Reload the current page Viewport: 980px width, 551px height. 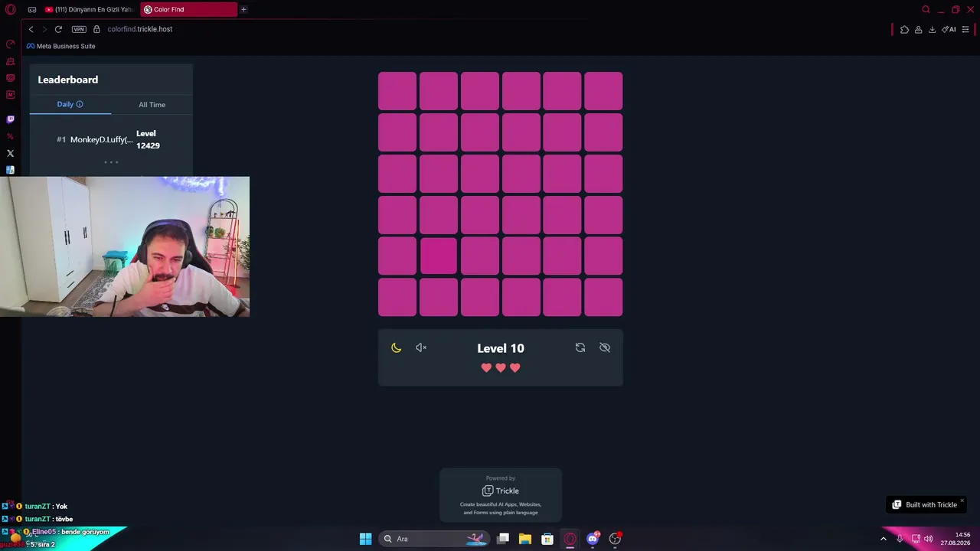point(58,29)
